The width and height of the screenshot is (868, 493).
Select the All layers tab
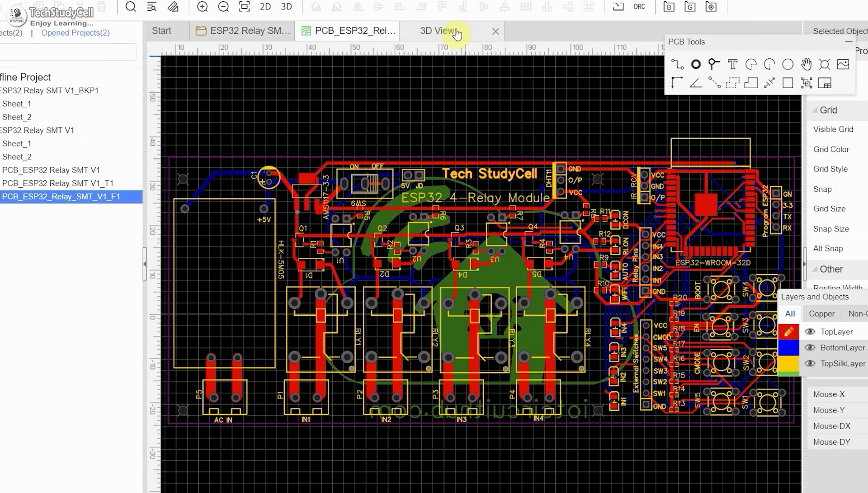[x=790, y=314]
